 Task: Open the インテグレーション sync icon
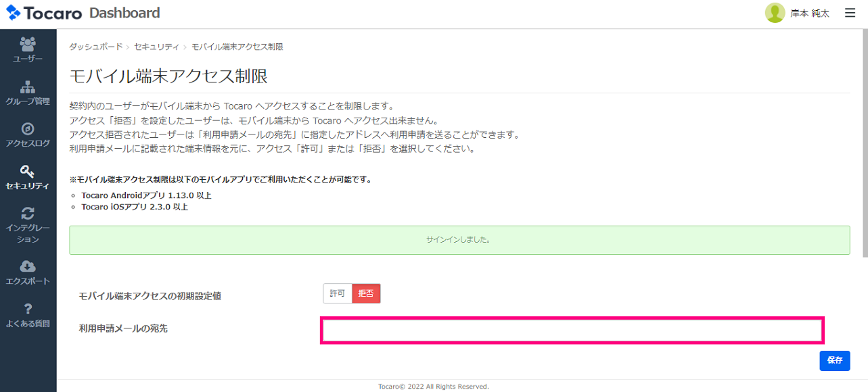(x=28, y=214)
